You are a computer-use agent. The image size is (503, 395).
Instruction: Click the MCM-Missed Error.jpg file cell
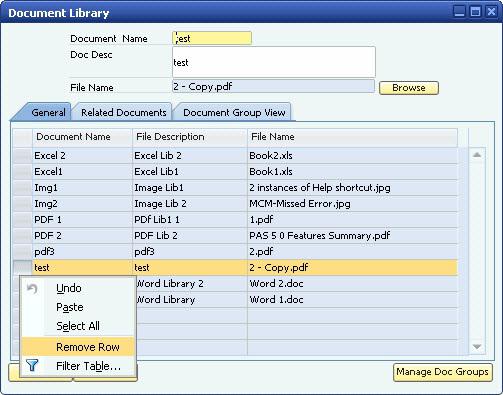352,204
